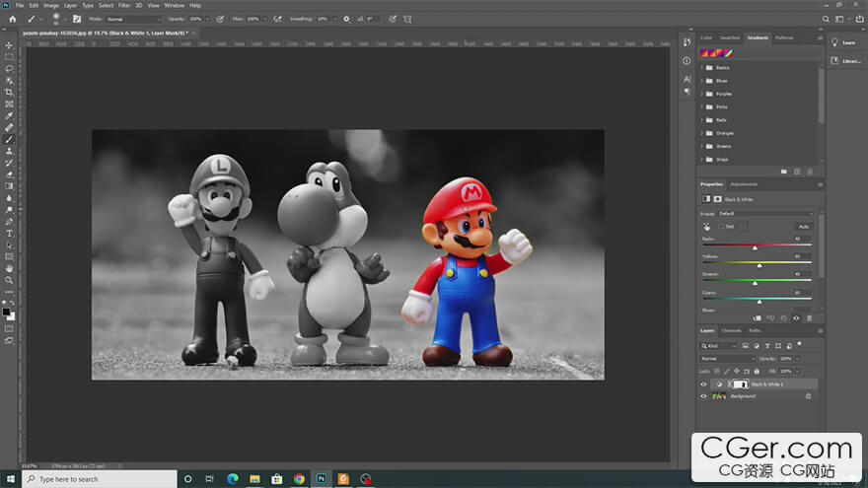Toggle lock transparent pixels

tap(717, 372)
